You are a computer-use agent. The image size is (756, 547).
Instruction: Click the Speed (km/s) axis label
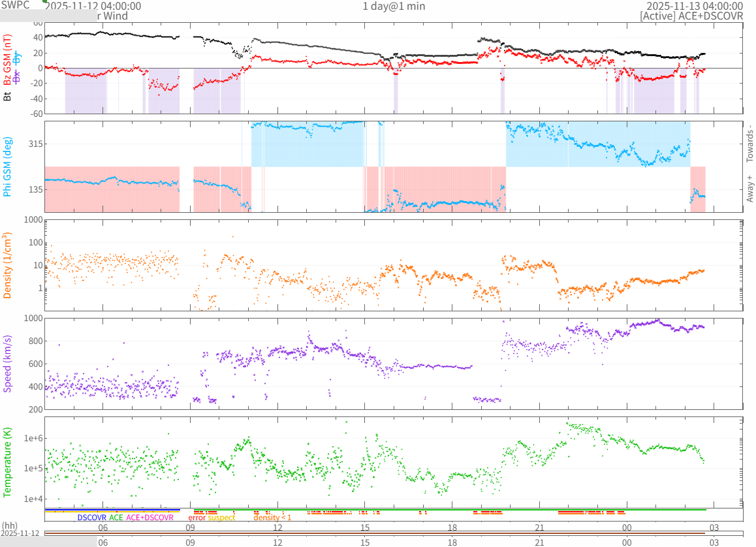8,363
